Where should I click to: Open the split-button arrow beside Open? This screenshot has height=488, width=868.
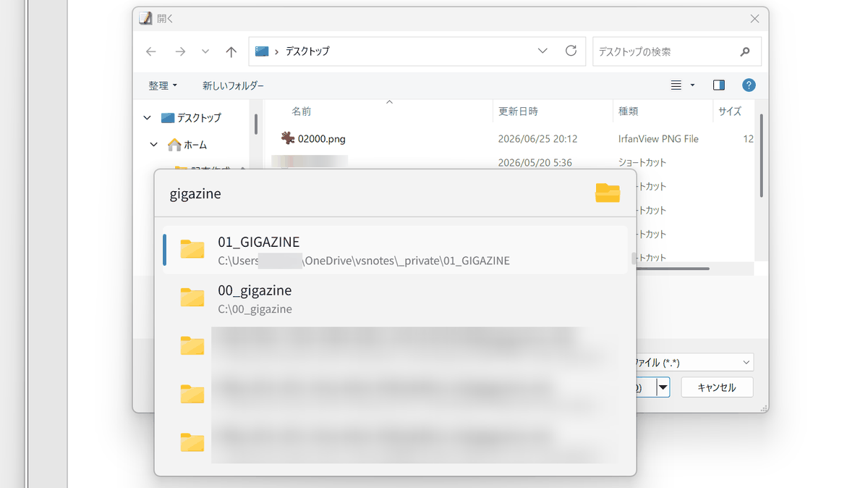click(663, 387)
